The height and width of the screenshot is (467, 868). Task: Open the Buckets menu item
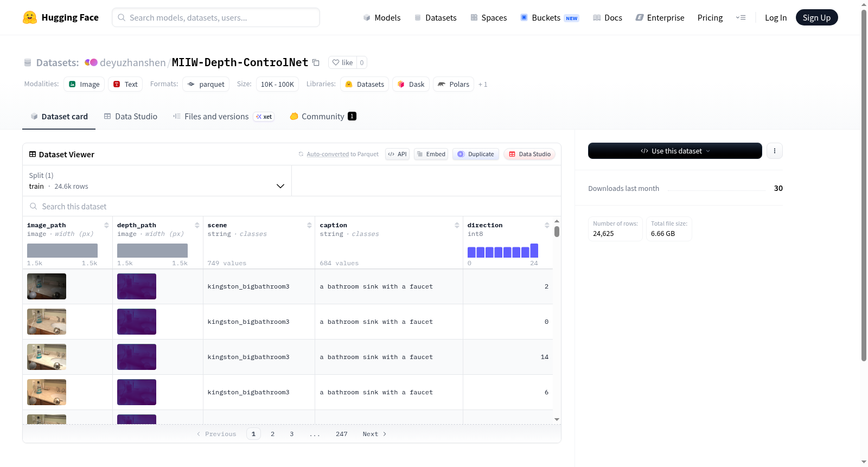tap(550, 17)
